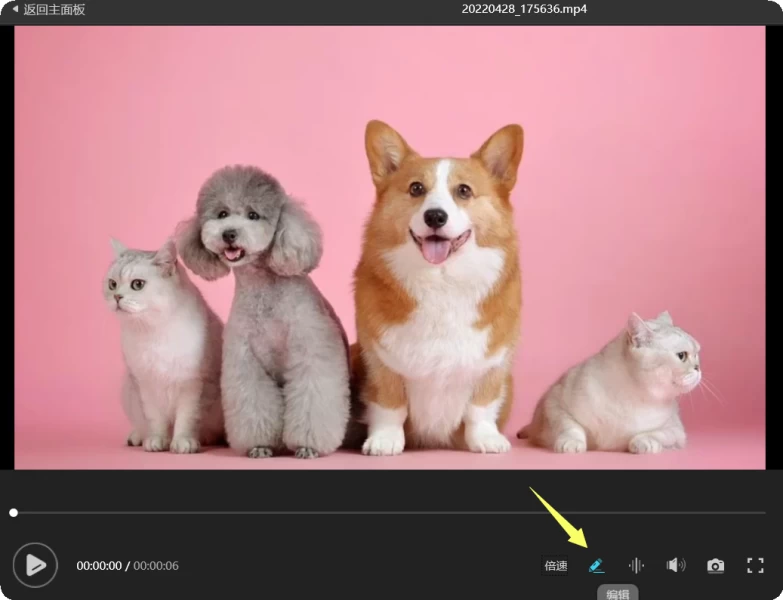Enter fullscreen mode icon
Viewport: 783px width, 600px height.
[755, 566]
